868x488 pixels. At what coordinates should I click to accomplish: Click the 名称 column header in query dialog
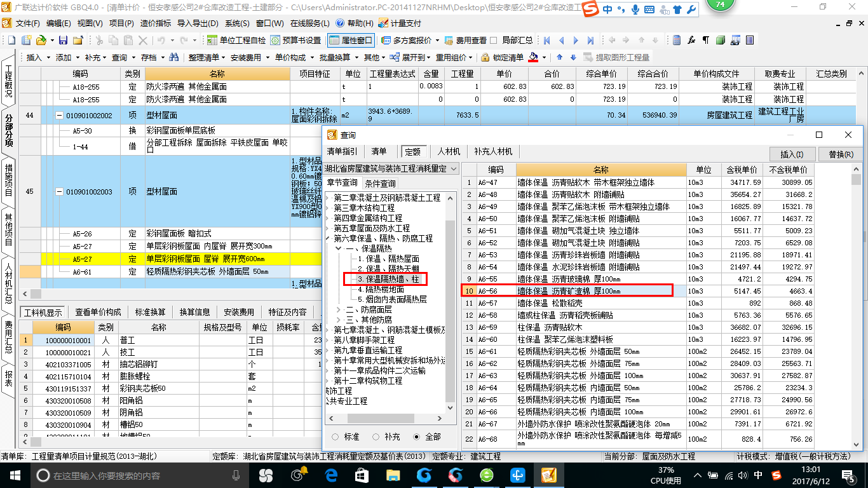[601, 170]
